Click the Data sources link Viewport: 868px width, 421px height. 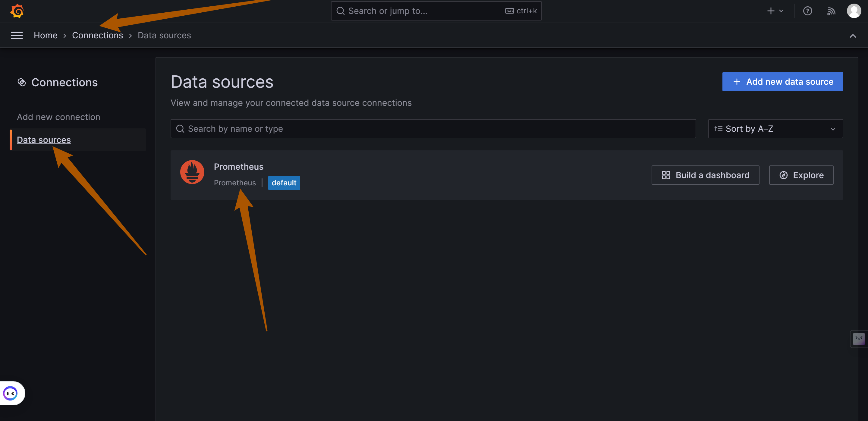pos(44,140)
